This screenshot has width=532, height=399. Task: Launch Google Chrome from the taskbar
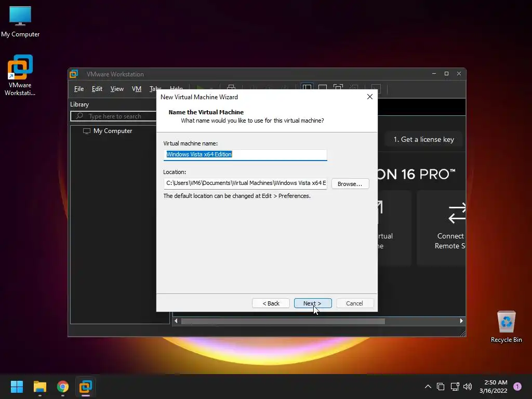(x=63, y=387)
